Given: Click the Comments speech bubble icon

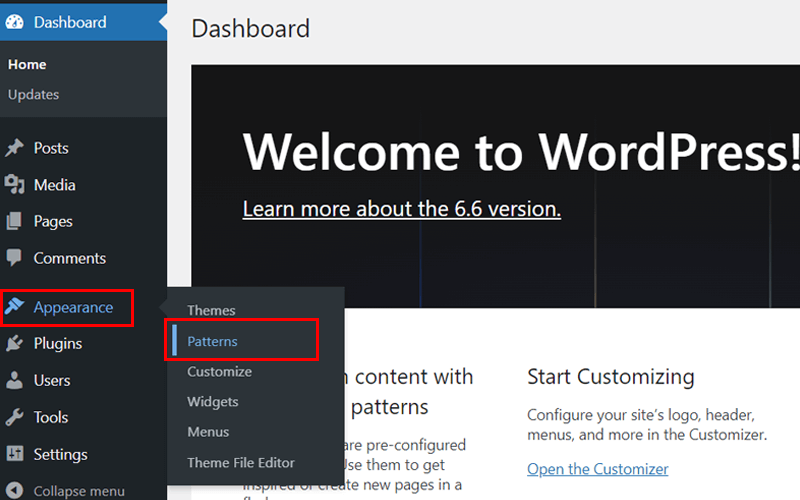Looking at the screenshot, I should click(14, 258).
